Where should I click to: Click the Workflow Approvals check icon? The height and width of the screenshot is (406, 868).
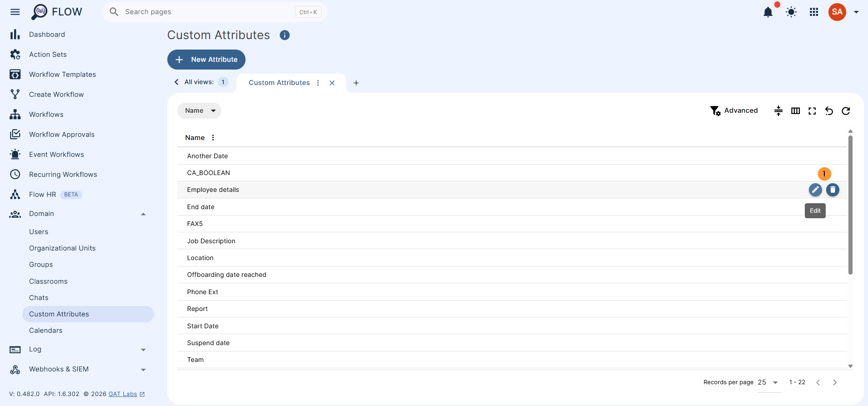(15, 135)
